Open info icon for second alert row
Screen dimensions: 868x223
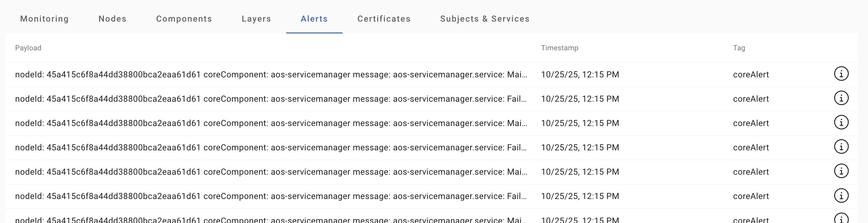(x=841, y=98)
